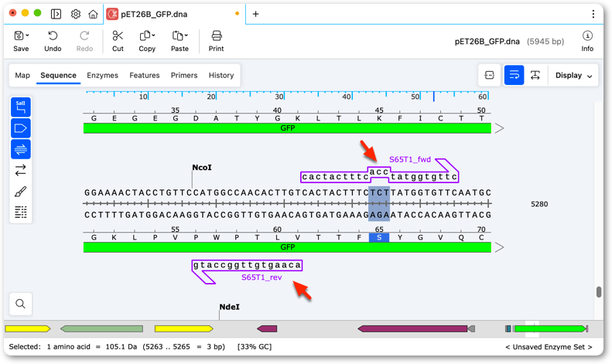The width and height of the screenshot is (612, 364).
Task: Switch to the History tab
Action: pos(221,75)
